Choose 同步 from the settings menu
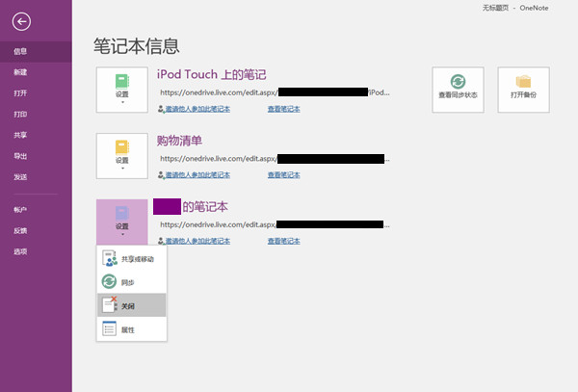This screenshot has height=392, width=578. 132,282
